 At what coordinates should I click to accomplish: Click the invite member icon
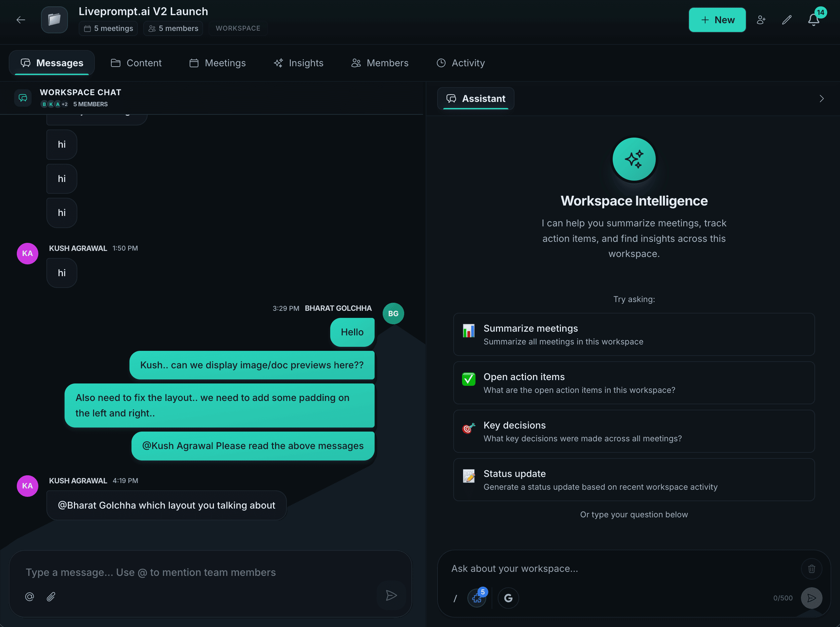tap(761, 20)
